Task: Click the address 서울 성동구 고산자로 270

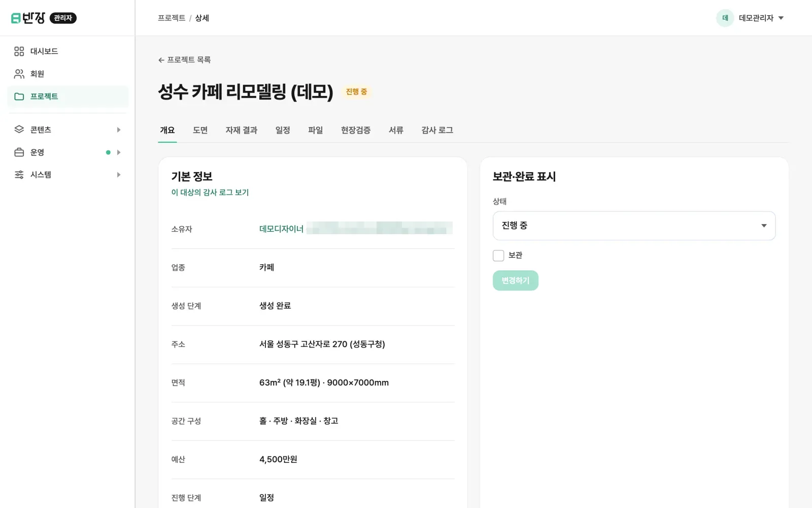Action: [322, 344]
